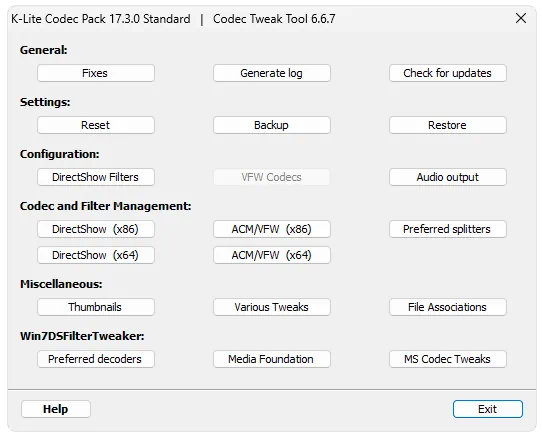Check for updates
542x438 pixels.
[x=448, y=73]
